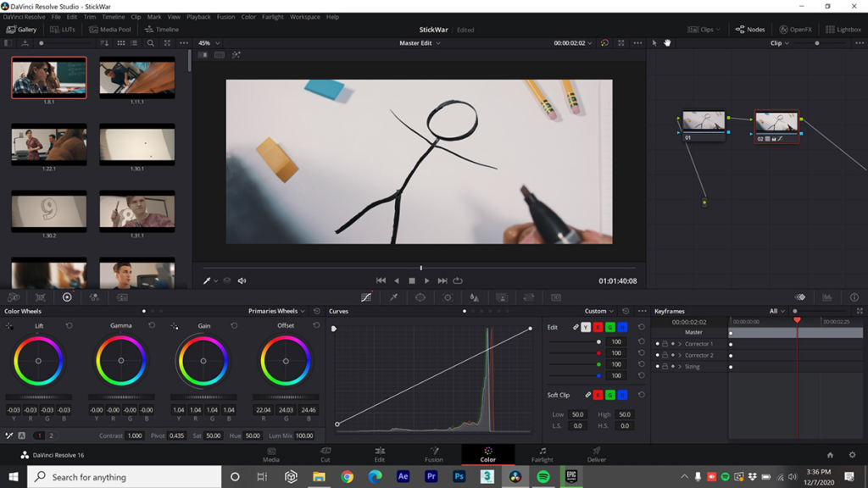868x488 pixels.
Task: Open the Master Edit timeline dropdown
Action: 420,42
